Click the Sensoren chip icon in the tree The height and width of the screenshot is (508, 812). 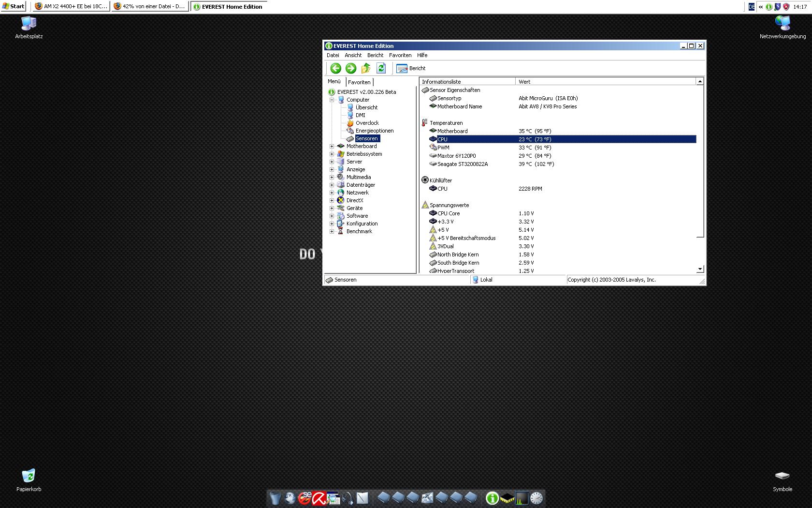tap(350, 138)
